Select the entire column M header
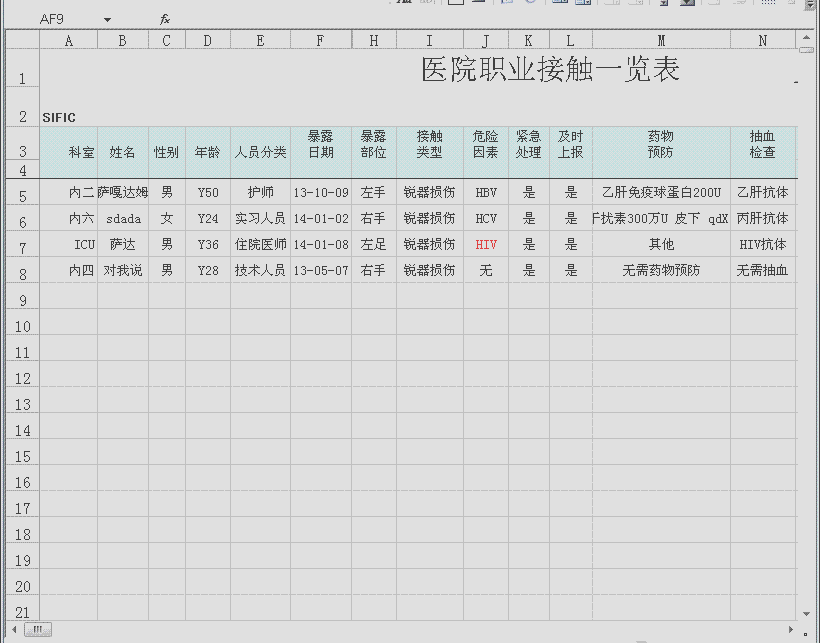 click(x=661, y=40)
